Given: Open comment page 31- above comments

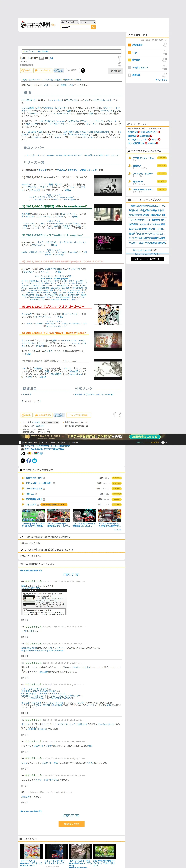Looking at the screenshot, I should (x=77, y=575).
